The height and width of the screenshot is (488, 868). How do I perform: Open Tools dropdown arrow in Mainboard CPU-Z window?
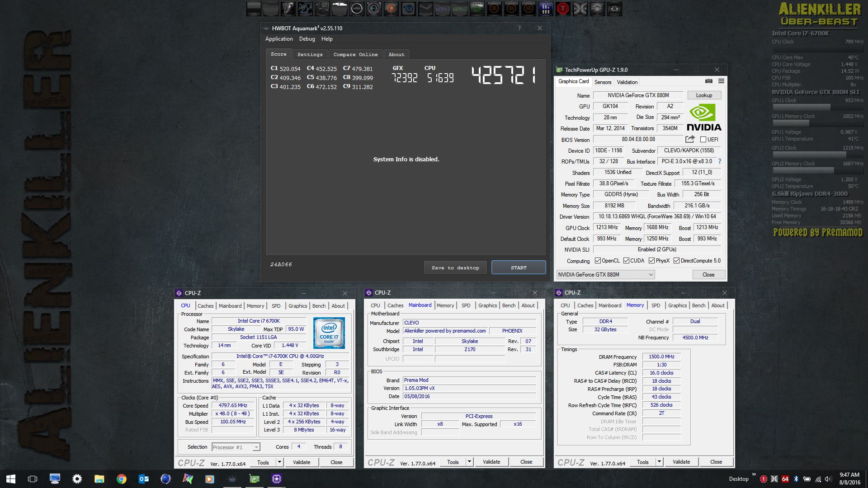pyautogui.click(x=469, y=462)
